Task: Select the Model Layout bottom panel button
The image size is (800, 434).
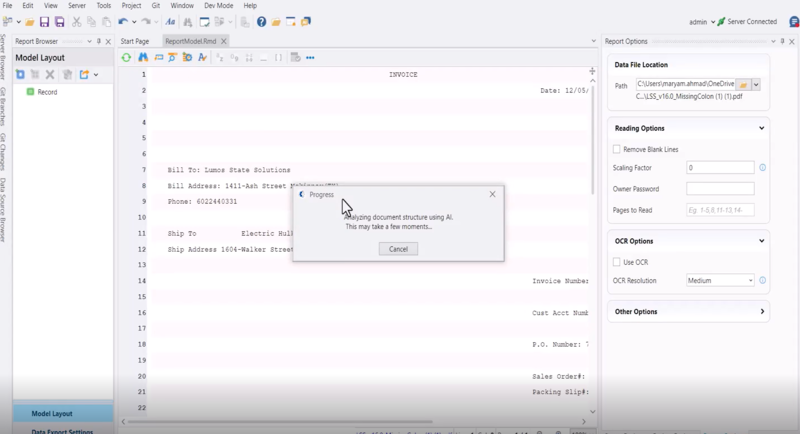Action: 52,413
